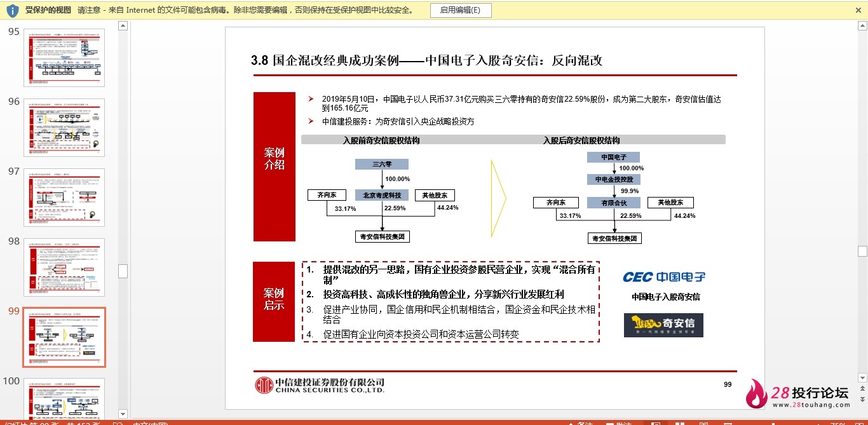
Task: Click the red 案例启示 box
Action: point(275,302)
